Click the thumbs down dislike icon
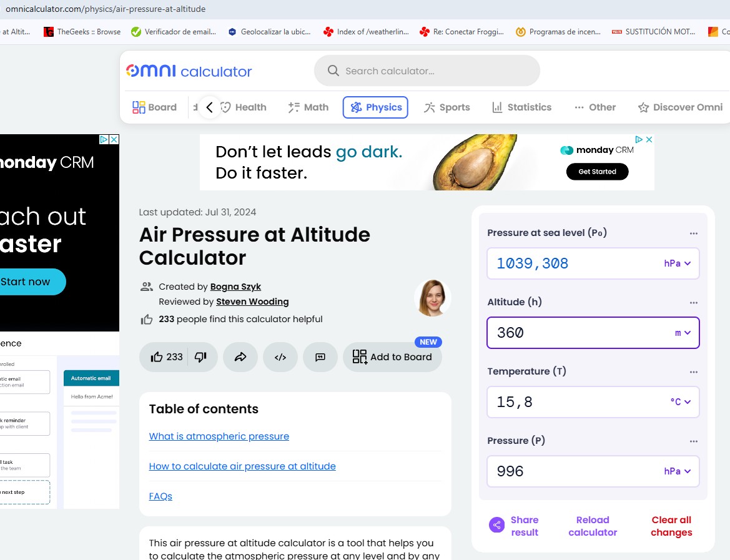Image resolution: width=730 pixels, height=560 pixels. pos(200,357)
